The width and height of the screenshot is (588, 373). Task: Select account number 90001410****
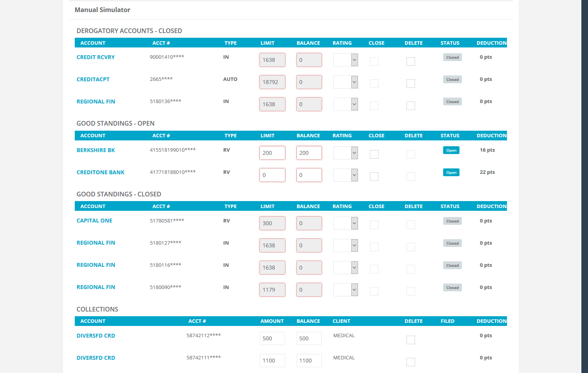click(x=167, y=57)
